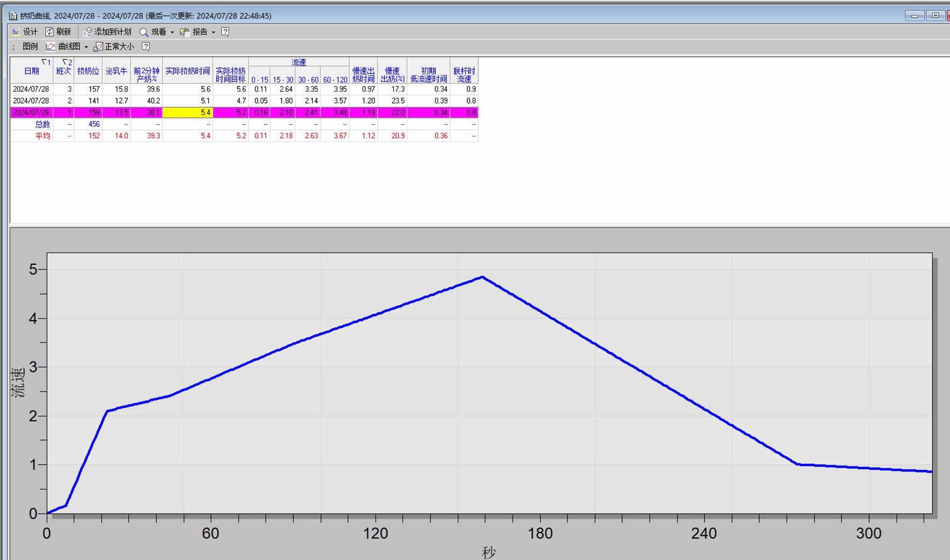The image size is (950, 560).
Task: Click the 观看 magnifier icon
Action: tap(144, 32)
